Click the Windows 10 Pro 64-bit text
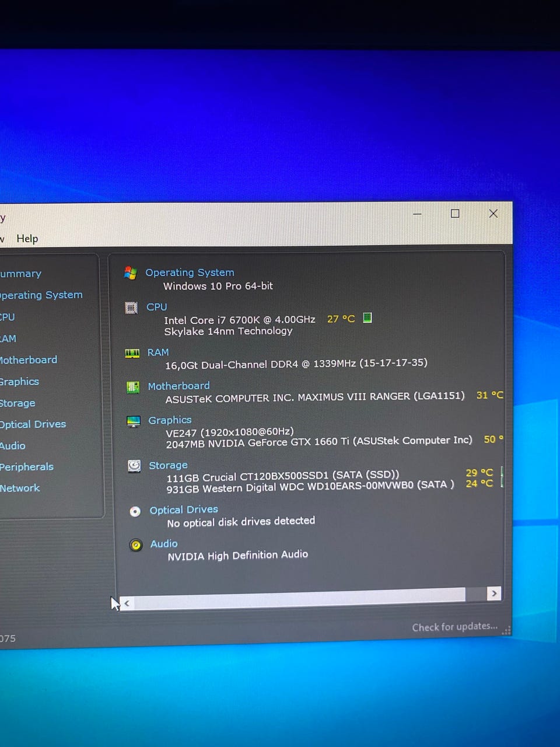This screenshot has height=747, width=560. pos(218,286)
